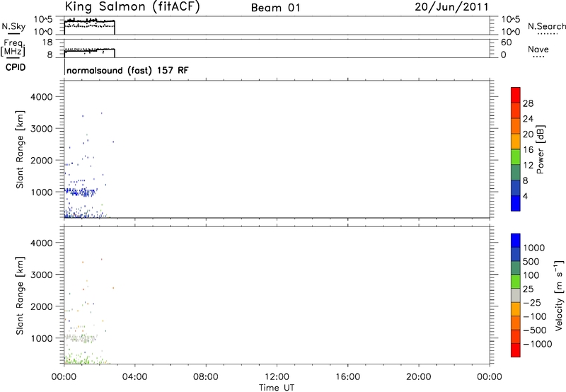Click the 18 tick on frequency axis
This screenshot has height=392, width=566.
coord(47,42)
